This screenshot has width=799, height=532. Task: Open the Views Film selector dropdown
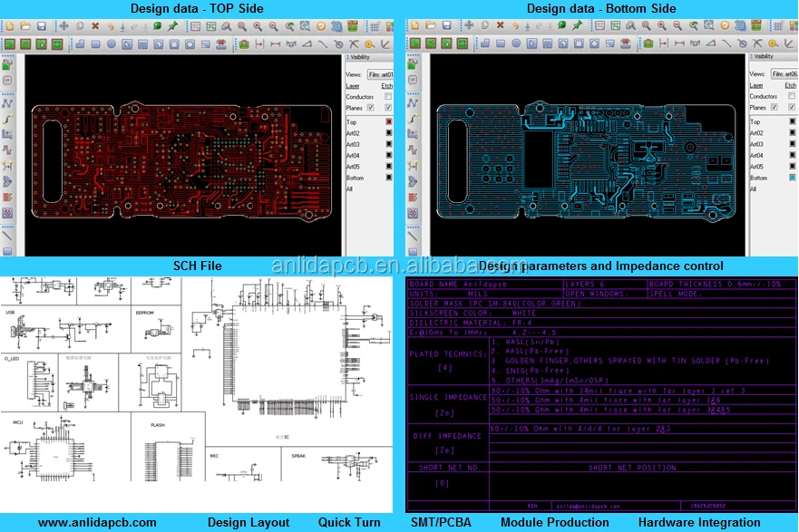381,73
